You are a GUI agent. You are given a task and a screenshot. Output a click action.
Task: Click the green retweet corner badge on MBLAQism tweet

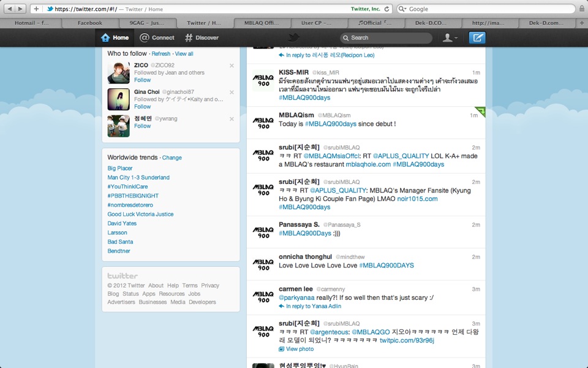tap(481, 110)
